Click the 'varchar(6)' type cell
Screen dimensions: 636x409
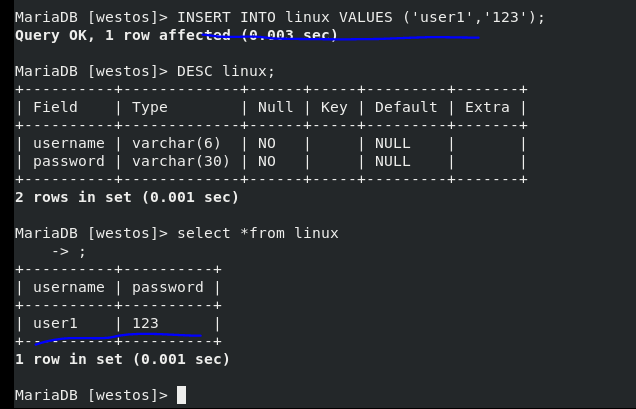click(176, 143)
